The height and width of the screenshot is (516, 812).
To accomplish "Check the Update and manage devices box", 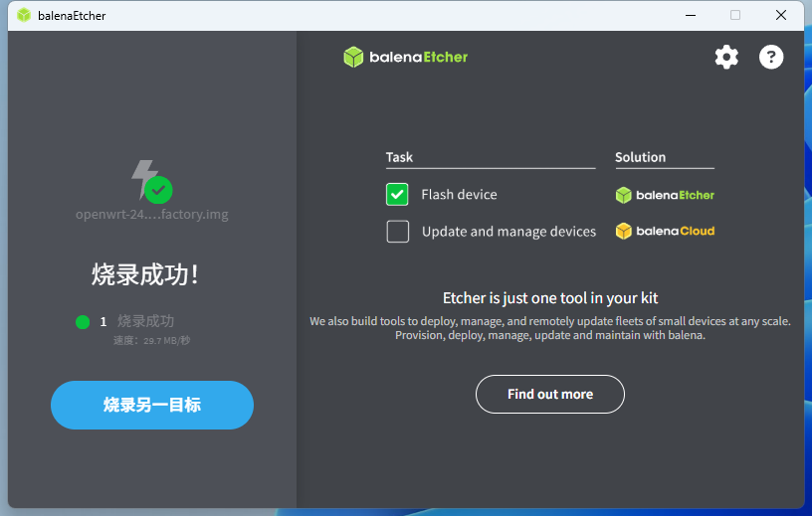I will click(x=398, y=232).
